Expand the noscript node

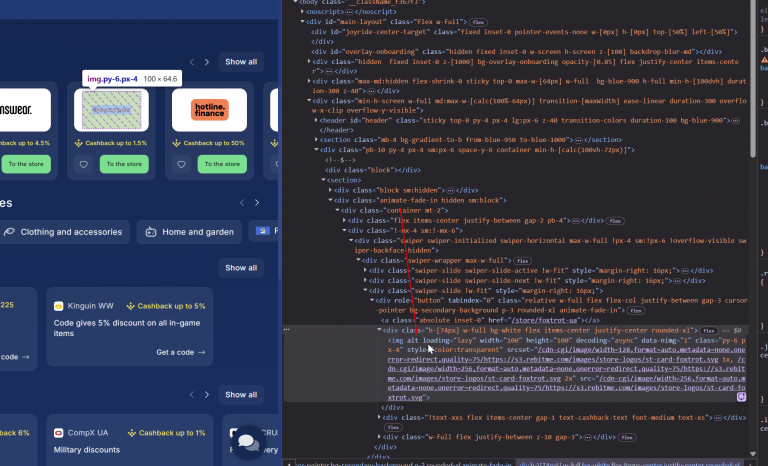point(302,12)
